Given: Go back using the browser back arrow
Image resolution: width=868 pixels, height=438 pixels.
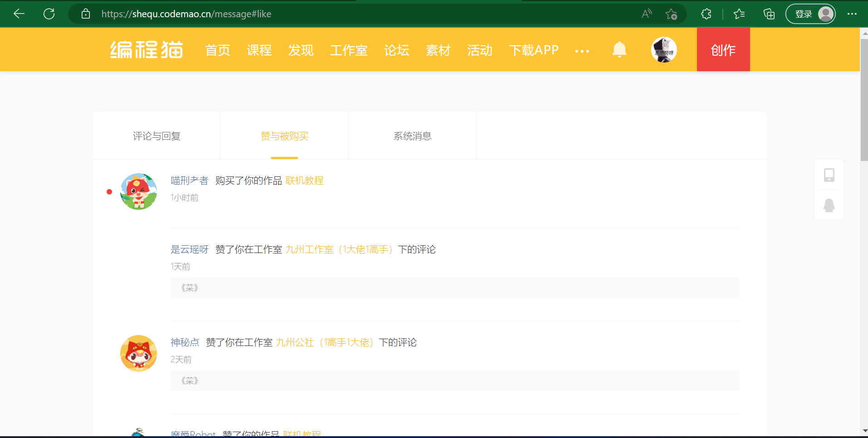Looking at the screenshot, I should click(x=19, y=14).
